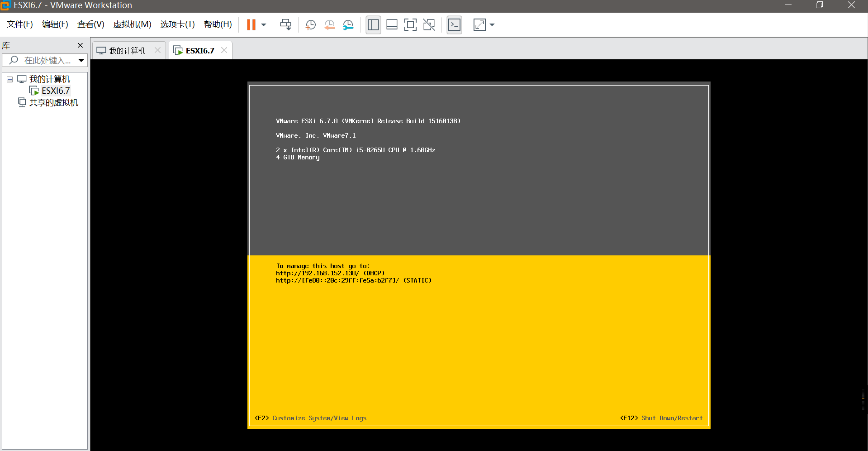Close the 库 library panel
The width and height of the screenshot is (868, 451).
click(80, 45)
